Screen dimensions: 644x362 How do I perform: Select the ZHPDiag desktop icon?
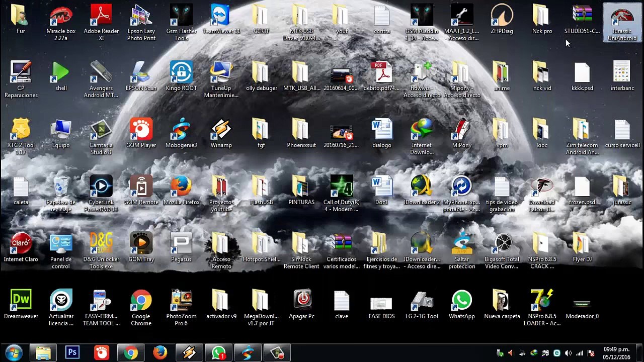pyautogui.click(x=502, y=19)
